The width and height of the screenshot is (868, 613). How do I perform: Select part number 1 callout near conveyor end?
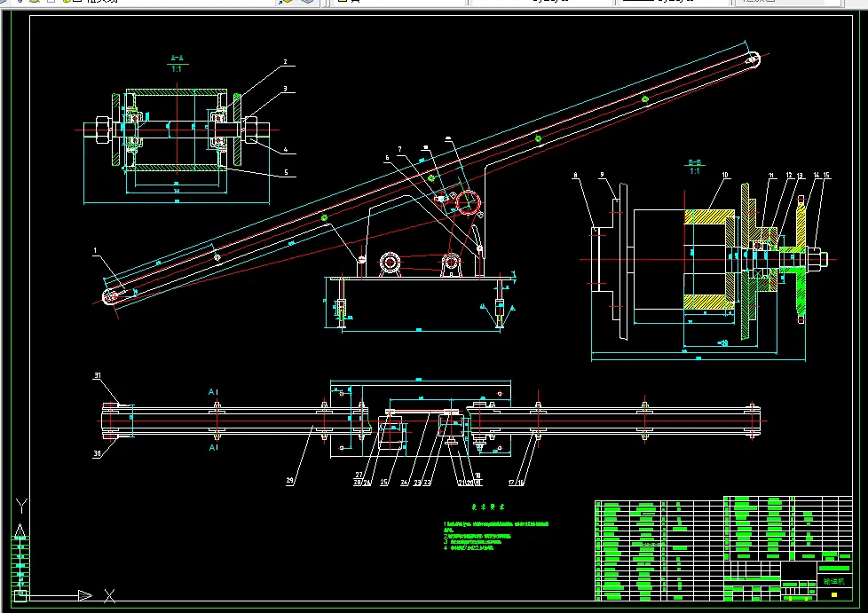point(95,251)
